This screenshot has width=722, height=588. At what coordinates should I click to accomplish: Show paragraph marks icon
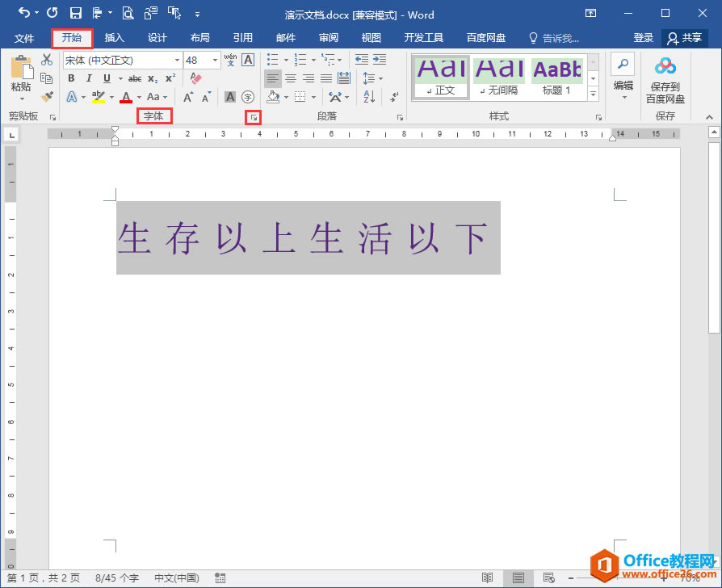(395, 97)
